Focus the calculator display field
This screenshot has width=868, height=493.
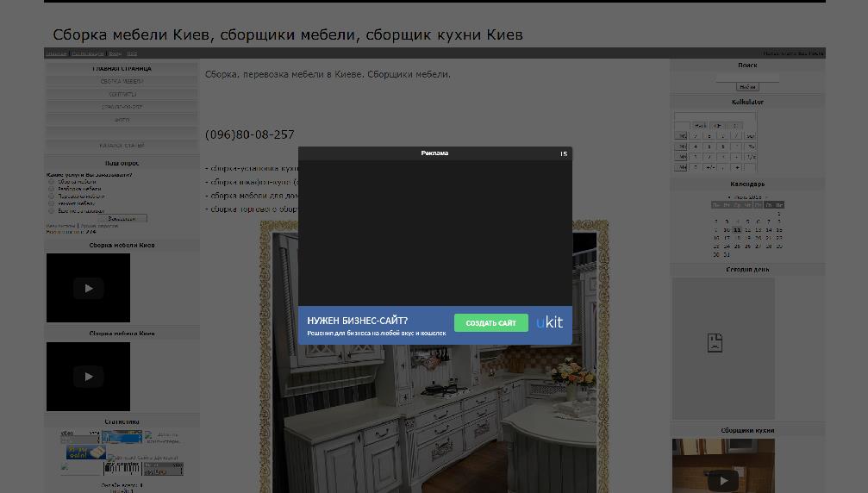click(x=715, y=116)
